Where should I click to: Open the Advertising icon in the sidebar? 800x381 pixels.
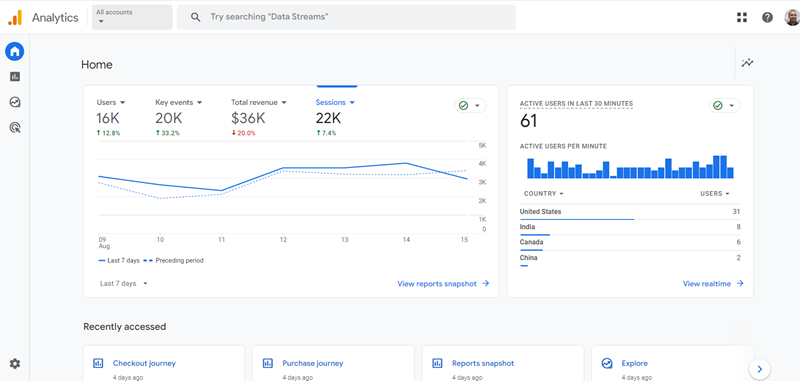coord(15,128)
